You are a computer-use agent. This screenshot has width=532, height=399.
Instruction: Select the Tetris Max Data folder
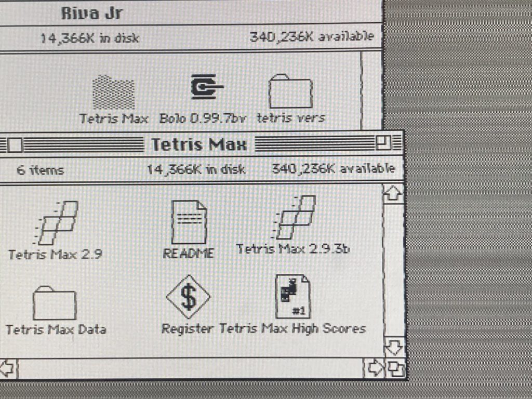click(x=54, y=303)
